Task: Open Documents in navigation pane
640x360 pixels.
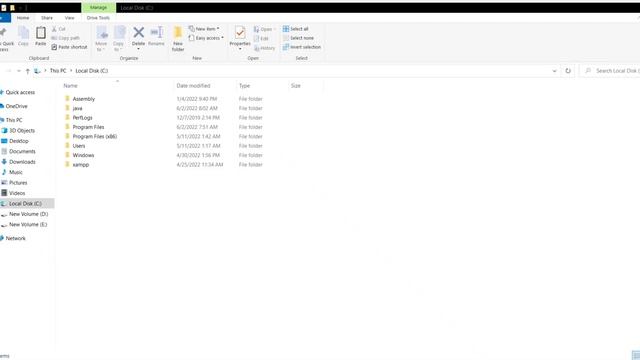Action: point(22,151)
